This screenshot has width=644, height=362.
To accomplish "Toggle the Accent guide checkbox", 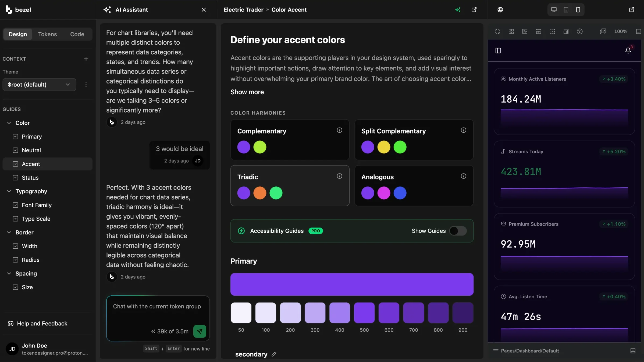I will [x=16, y=164].
